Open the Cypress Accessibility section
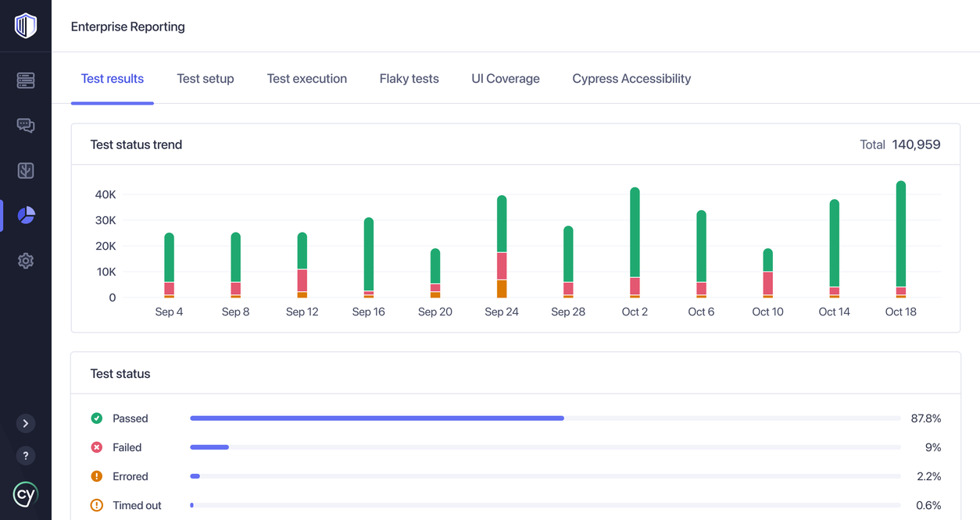Viewport: 980px width, 520px height. point(631,78)
